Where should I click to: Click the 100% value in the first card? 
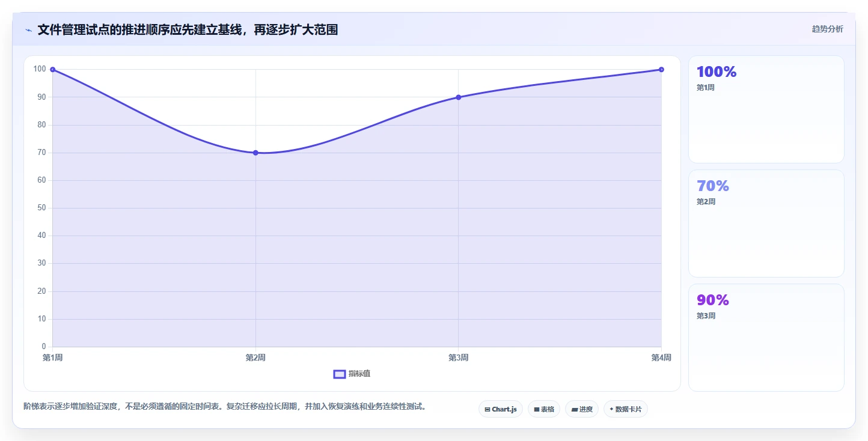pyautogui.click(x=717, y=72)
